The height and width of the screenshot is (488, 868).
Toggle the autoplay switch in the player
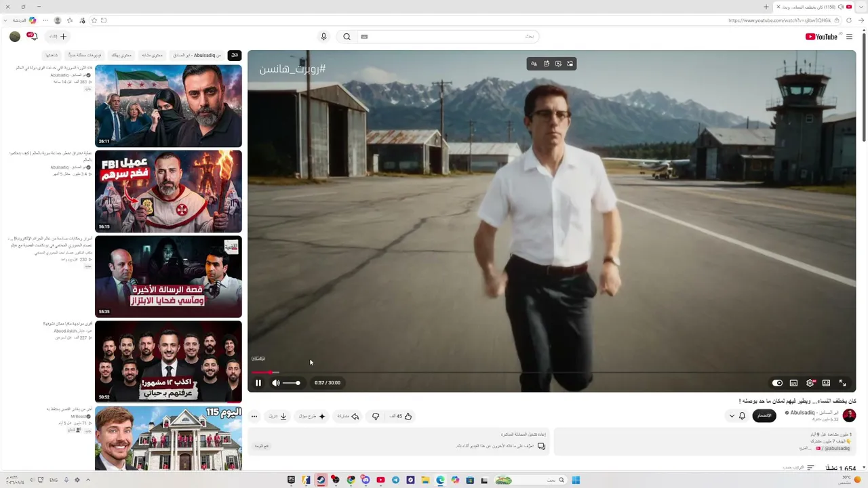tap(777, 383)
